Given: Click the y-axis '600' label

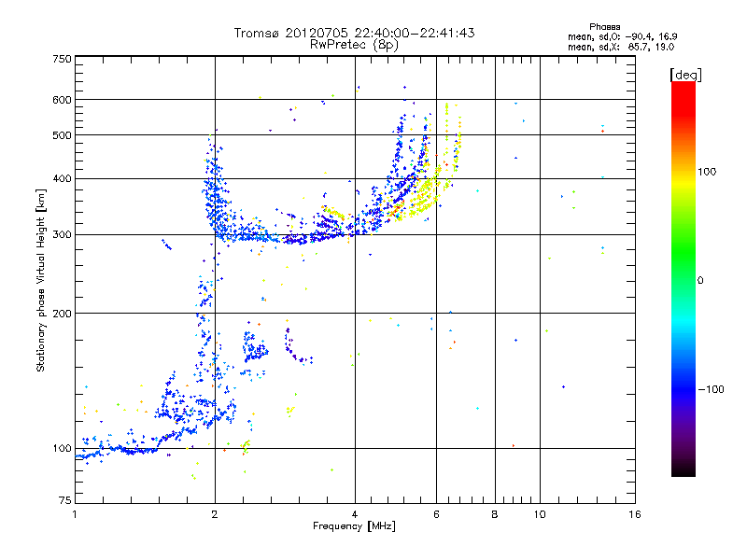Looking at the screenshot, I should [62, 100].
